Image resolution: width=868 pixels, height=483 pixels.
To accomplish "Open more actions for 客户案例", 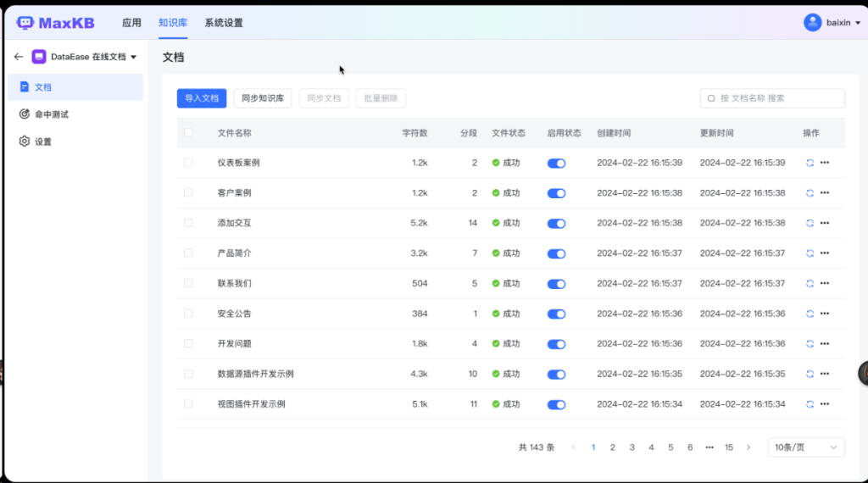I will (x=825, y=192).
